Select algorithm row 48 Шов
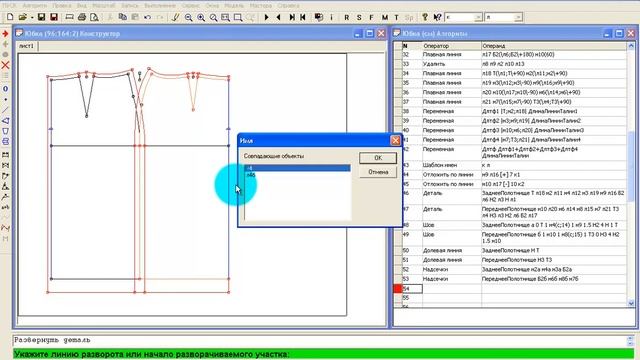The width and height of the screenshot is (640, 360). [x=514, y=225]
